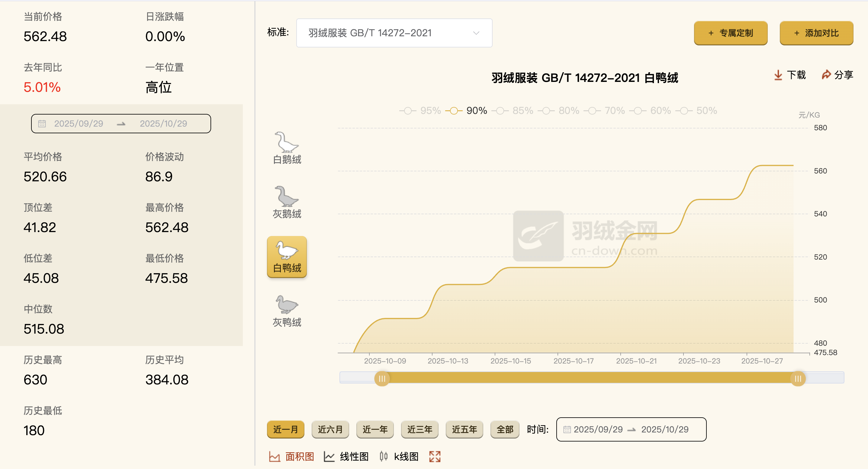This screenshot has height=469, width=868.
Task: Select the 灰鸭绒 grey duck icon
Action: (x=286, y=307)
